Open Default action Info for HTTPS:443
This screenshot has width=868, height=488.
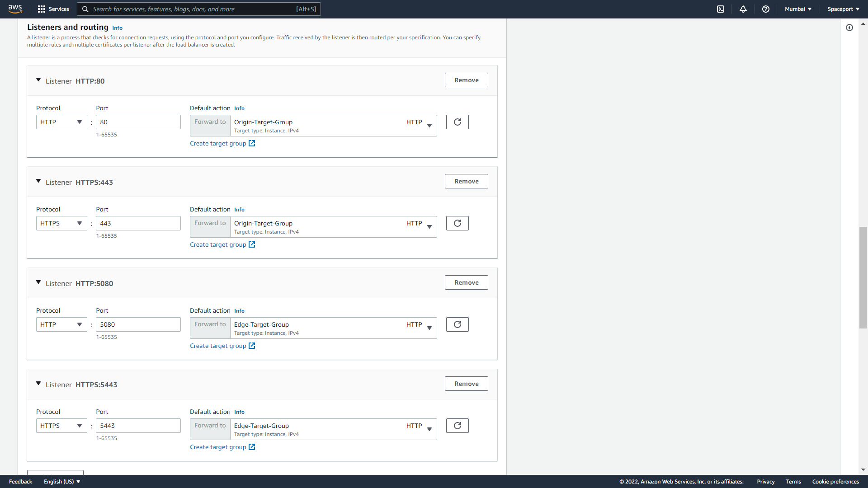click(x=239, y=210)
